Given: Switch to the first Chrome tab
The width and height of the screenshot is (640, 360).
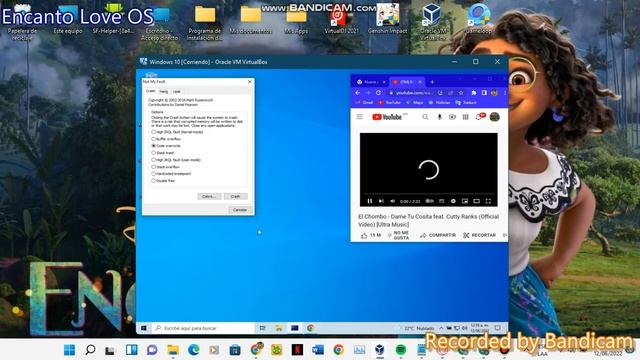Looking at the screenshot, I should click(370, 82).
